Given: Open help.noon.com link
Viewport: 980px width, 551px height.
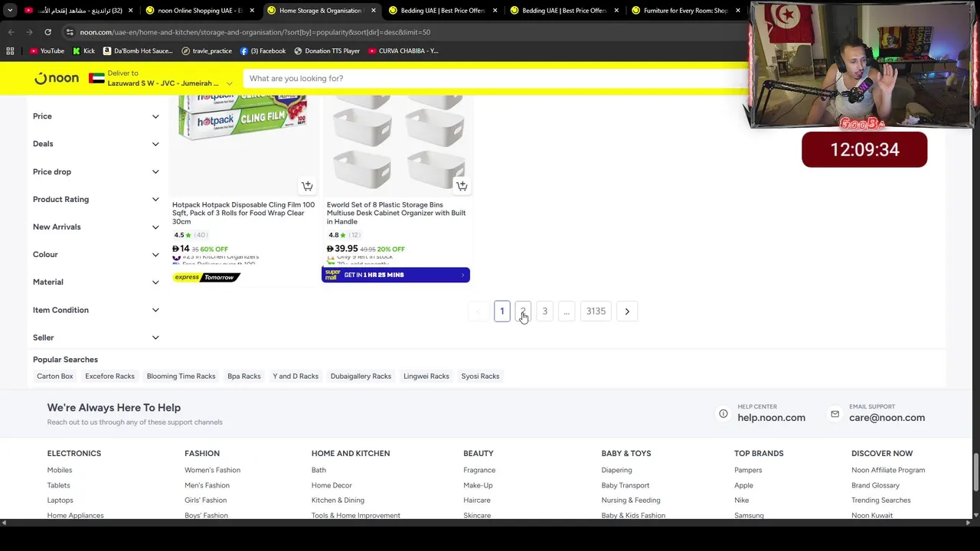Looking at the screenshot, I should [771, 418].
